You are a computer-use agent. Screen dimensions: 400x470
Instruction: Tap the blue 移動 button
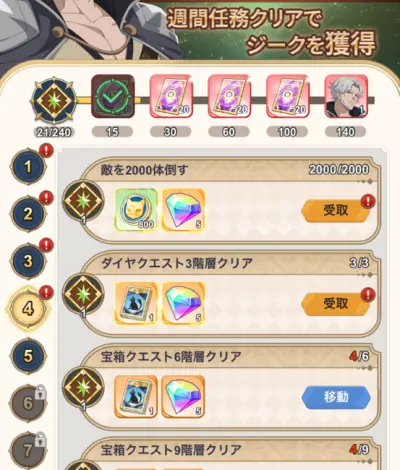[x=336, y=397]
